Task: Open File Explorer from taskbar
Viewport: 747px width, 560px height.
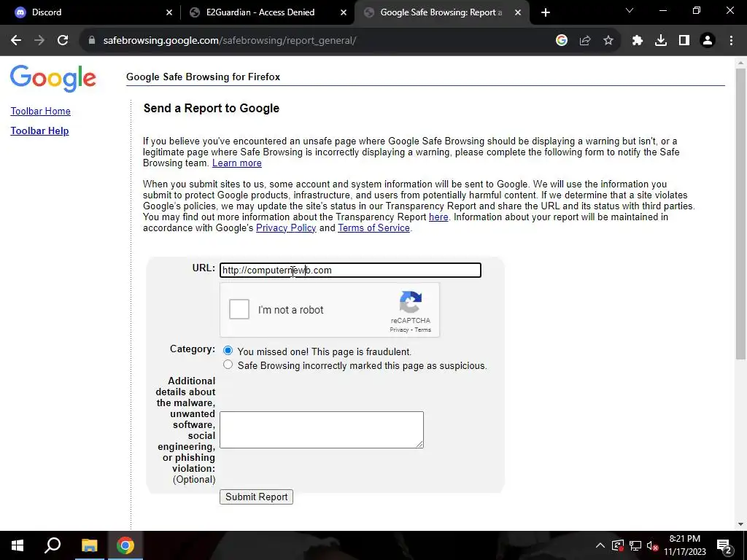Action: pos(89,545)
